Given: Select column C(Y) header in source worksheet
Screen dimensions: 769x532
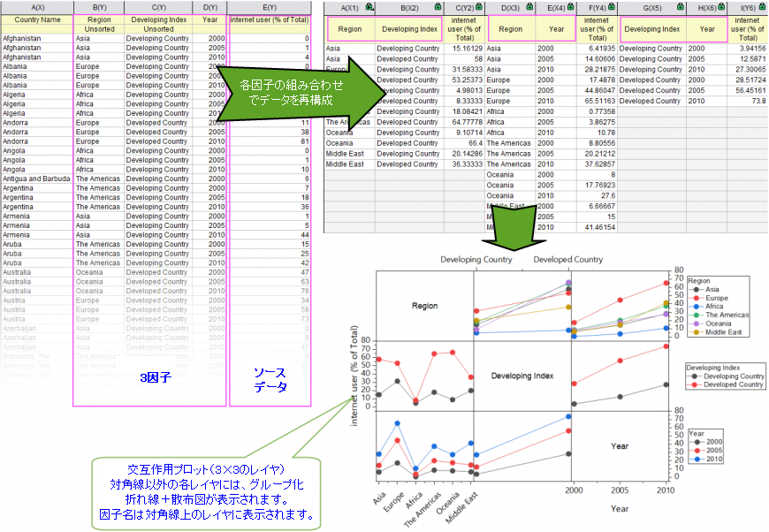Looking at the screenshot, I should [158, 7].
